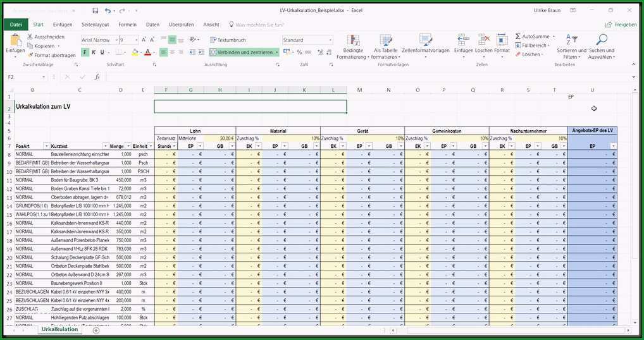
Task: Align text left horizontally
Action: [163, 52]
